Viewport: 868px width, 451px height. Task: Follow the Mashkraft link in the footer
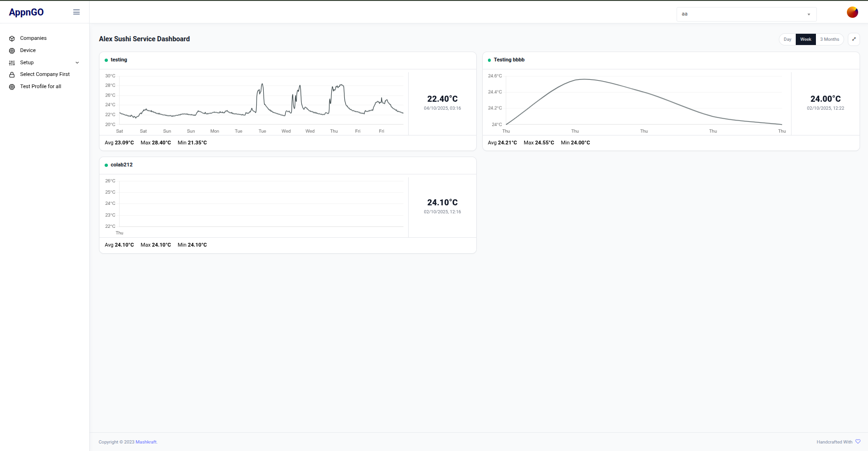[x=146, y=442]
